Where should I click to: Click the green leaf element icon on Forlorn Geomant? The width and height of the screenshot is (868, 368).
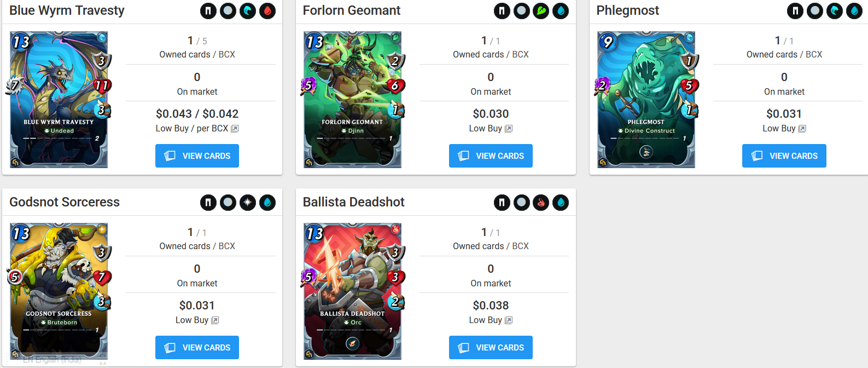pyautogui.click(x=541, y=11)
